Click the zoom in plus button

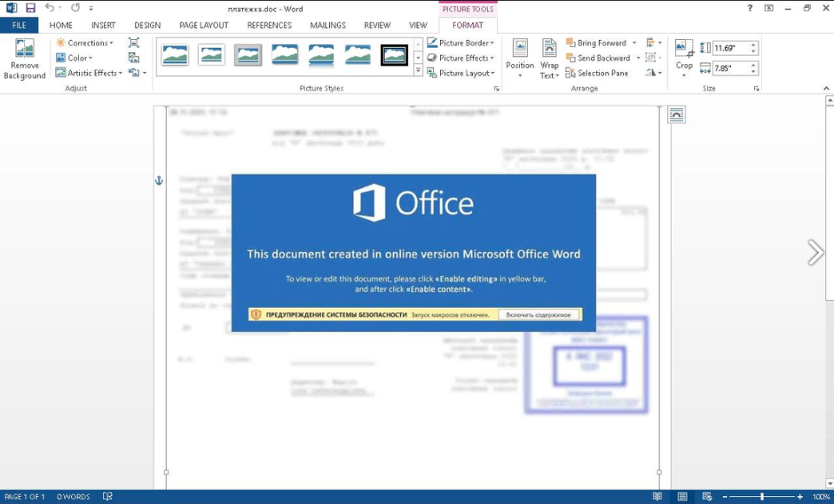(799, 497)
